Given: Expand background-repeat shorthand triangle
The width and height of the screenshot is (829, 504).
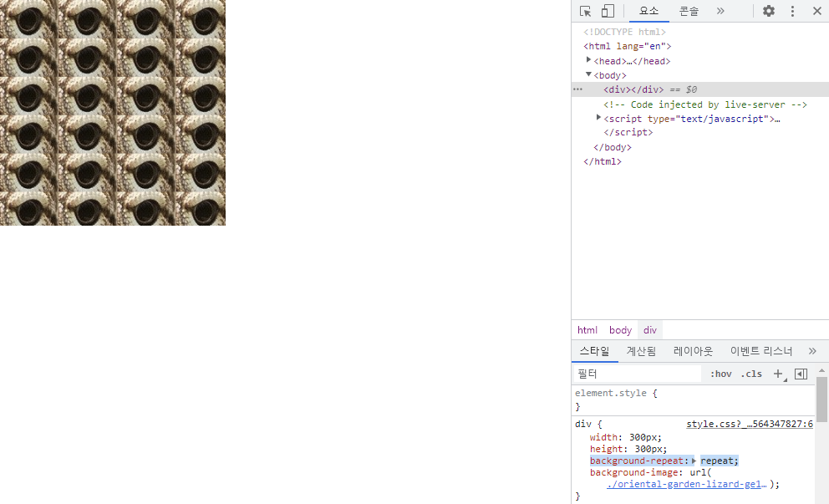Looking at the screenshot, I should click(694, 461).
